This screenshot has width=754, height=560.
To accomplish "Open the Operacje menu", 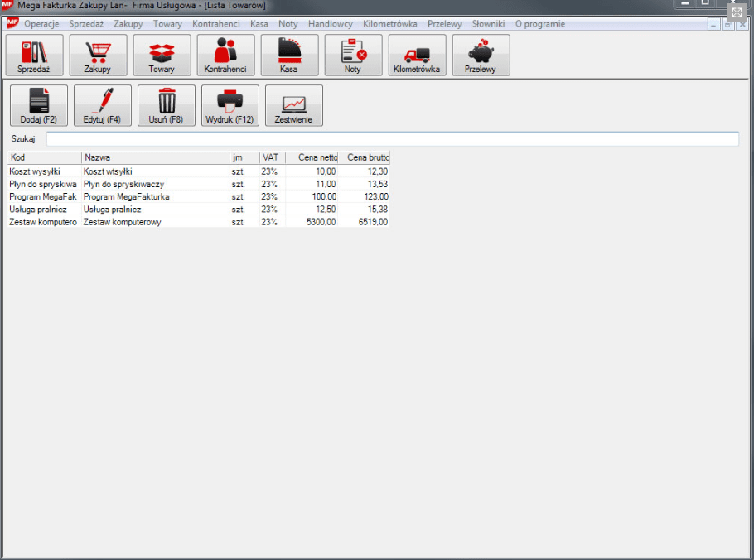I will pos(41,24).
